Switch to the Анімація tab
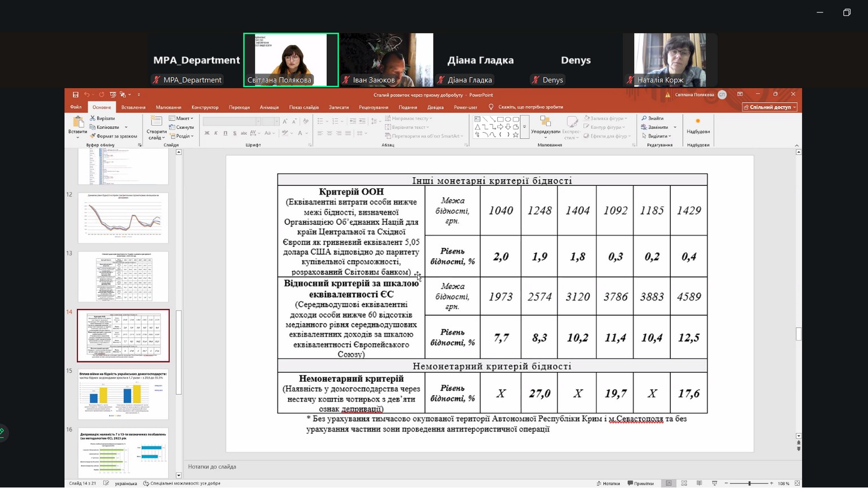The height and width of the screenshot is (488, 868). pos(269,107)
